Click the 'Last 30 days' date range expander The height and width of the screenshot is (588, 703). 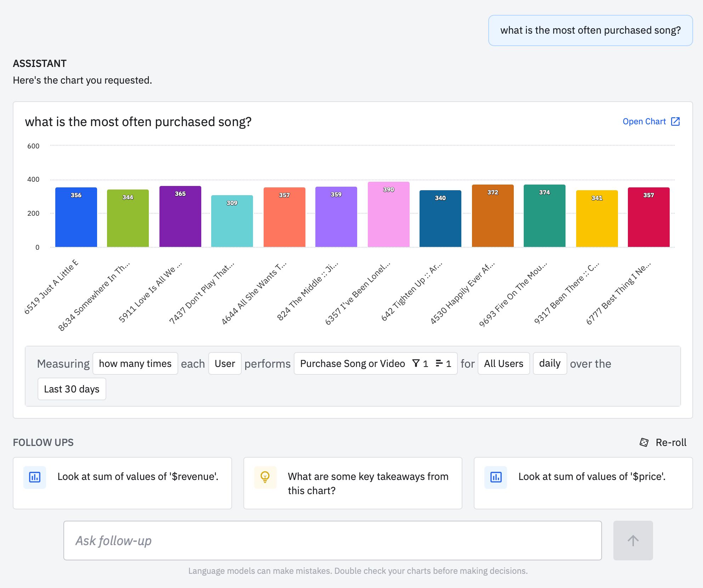pos(72,388)
